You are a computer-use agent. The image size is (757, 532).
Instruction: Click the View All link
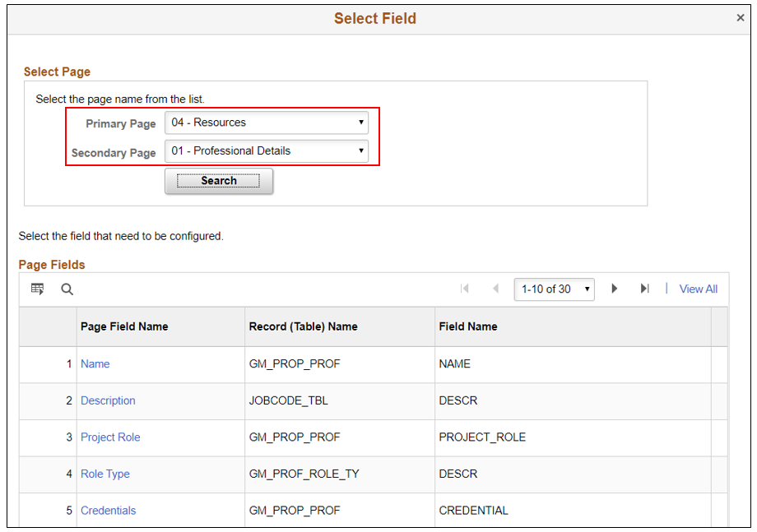point(699,289)
